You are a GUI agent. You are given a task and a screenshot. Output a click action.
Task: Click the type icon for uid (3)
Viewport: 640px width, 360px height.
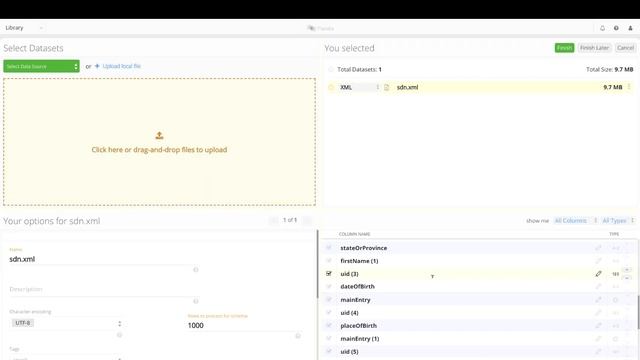tap(616, 274)
